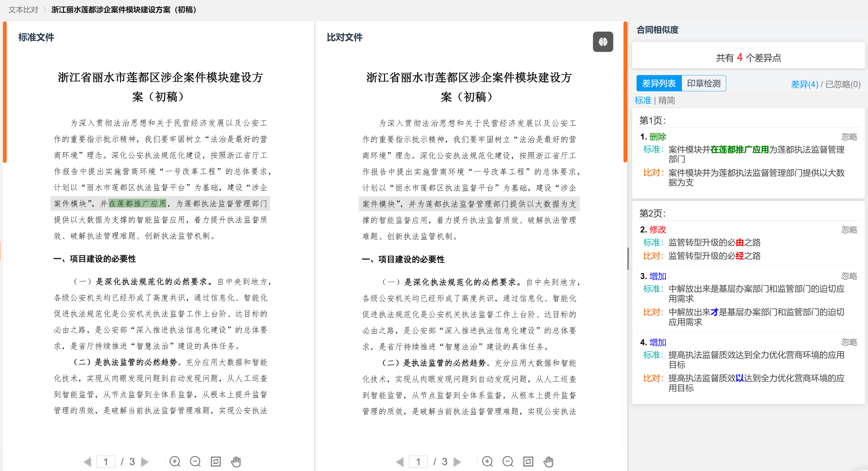Click the page number field of the standard file
Screen dimensions: 868x471
pos(106,461)
